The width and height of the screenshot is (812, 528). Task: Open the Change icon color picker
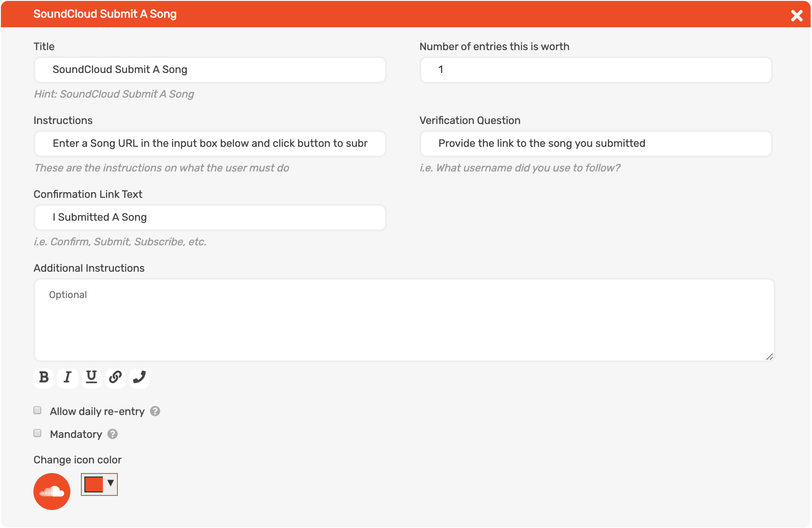(x=99, y=484)
